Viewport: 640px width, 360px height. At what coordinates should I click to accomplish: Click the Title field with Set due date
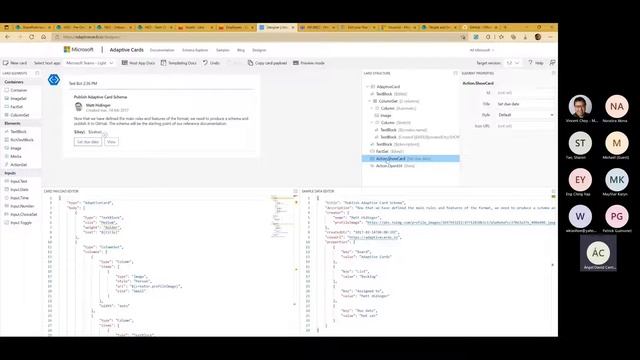click(x=525, y=104)
